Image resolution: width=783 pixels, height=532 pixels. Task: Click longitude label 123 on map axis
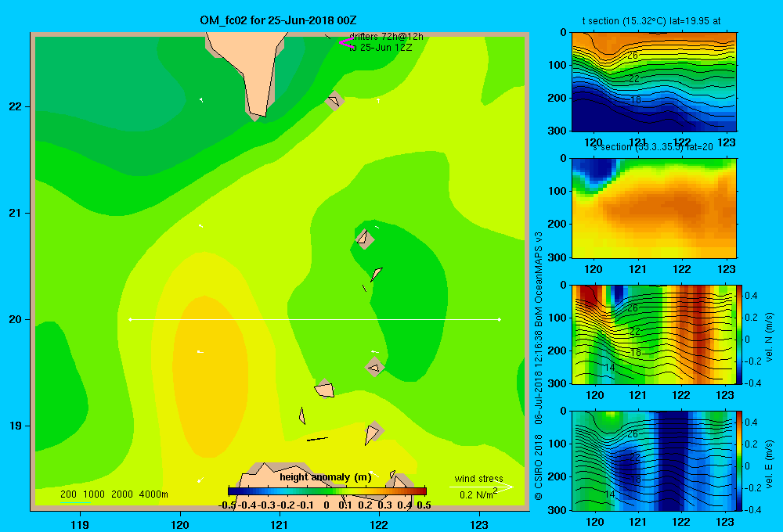tap(479, 524)
